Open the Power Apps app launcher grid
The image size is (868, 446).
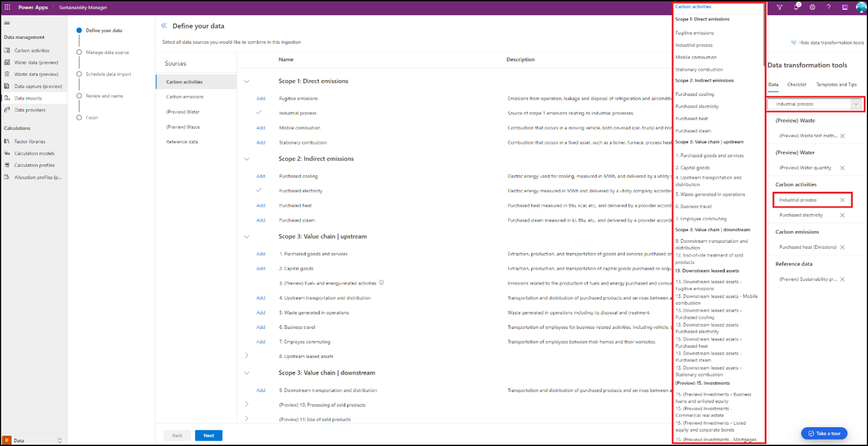coord(7,7)
